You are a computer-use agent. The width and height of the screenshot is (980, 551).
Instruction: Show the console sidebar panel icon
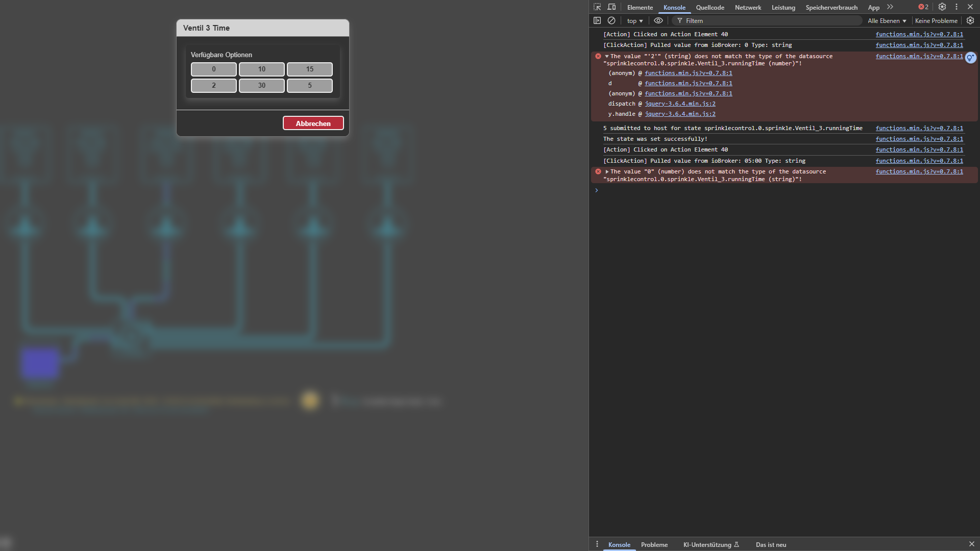[597, 21]
